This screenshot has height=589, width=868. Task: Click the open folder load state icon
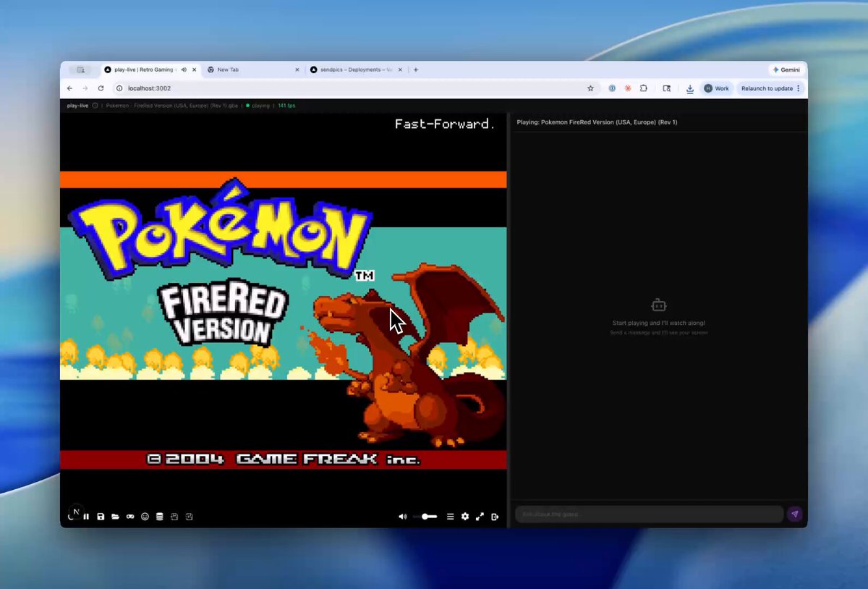[x=115, y=517]
